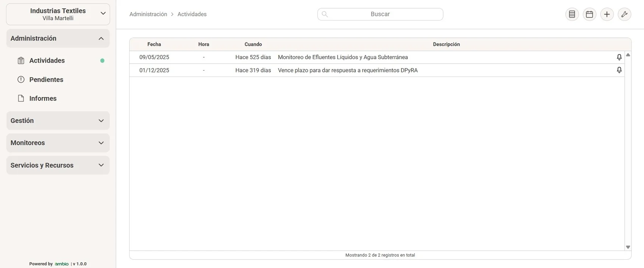Viewport: 644px width, 268px height.
Task: Open the calendar view icon
Action: point(589,14)
